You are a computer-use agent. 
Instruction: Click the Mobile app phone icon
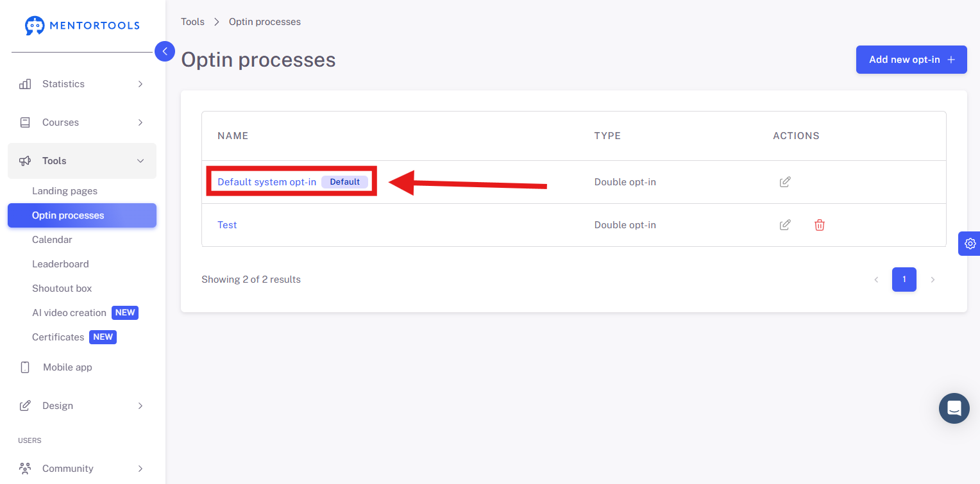click(25, 367)
